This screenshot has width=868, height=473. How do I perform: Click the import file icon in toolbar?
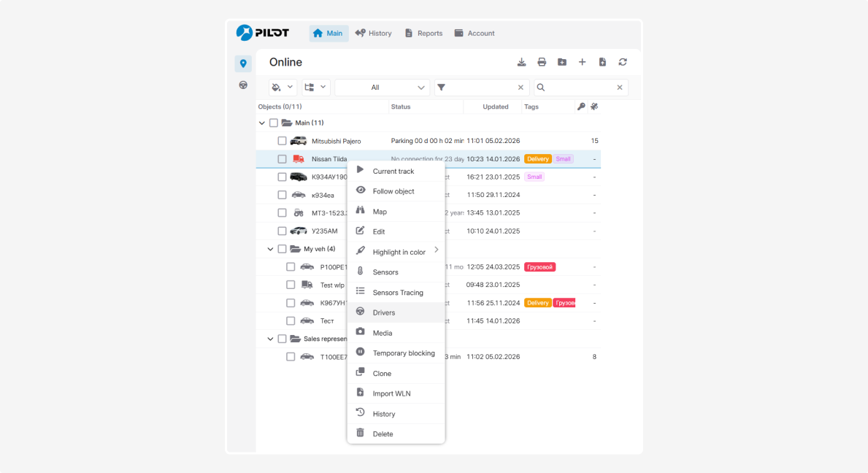(602, 63)
